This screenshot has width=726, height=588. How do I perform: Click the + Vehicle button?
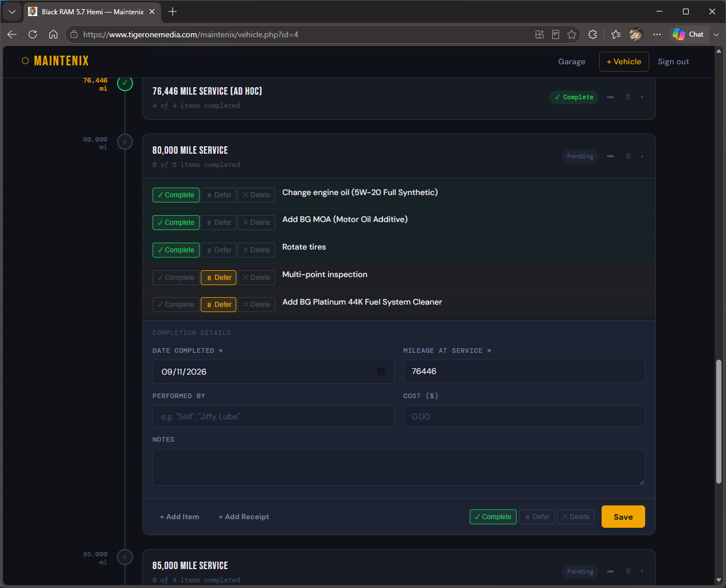tap(624, 61)
